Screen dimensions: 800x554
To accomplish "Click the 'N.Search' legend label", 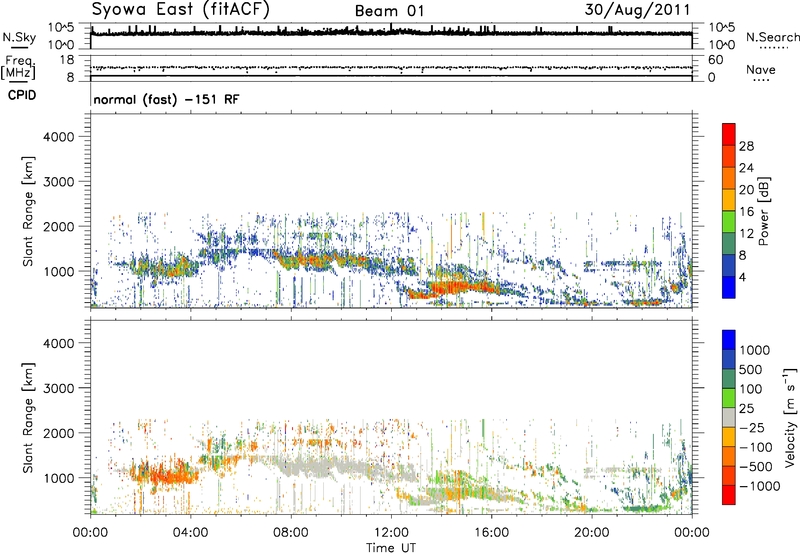I will [772, 37].
